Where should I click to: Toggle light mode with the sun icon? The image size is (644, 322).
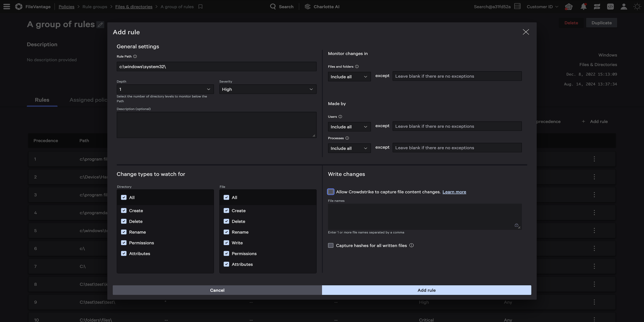pos(637,7)
